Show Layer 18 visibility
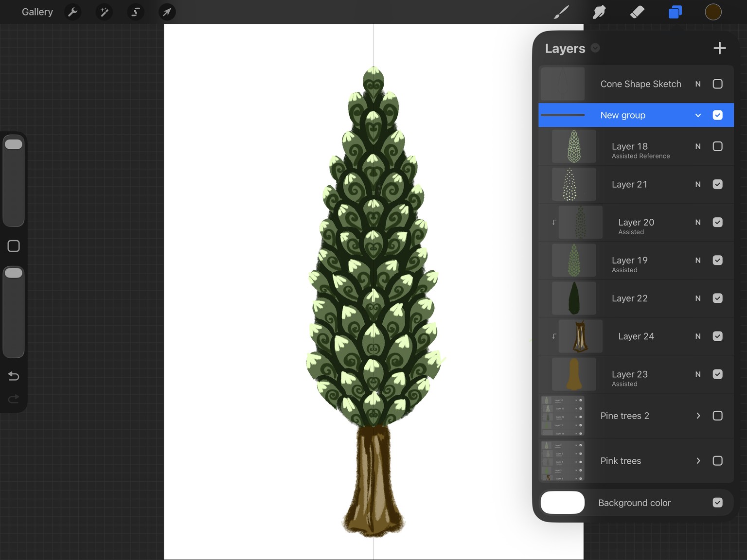Viewport: 747px width, 560px height. [x=717, y=146]
